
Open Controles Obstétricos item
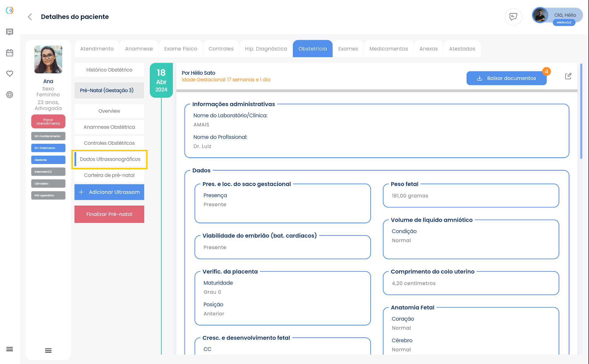pyautogui.click(x=109, y=143)
